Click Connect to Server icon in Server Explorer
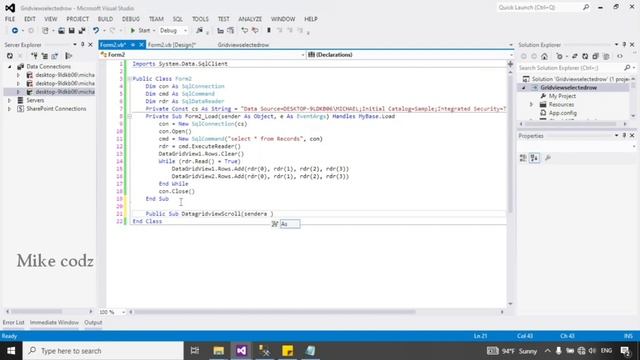 click(x=44, y=56)
